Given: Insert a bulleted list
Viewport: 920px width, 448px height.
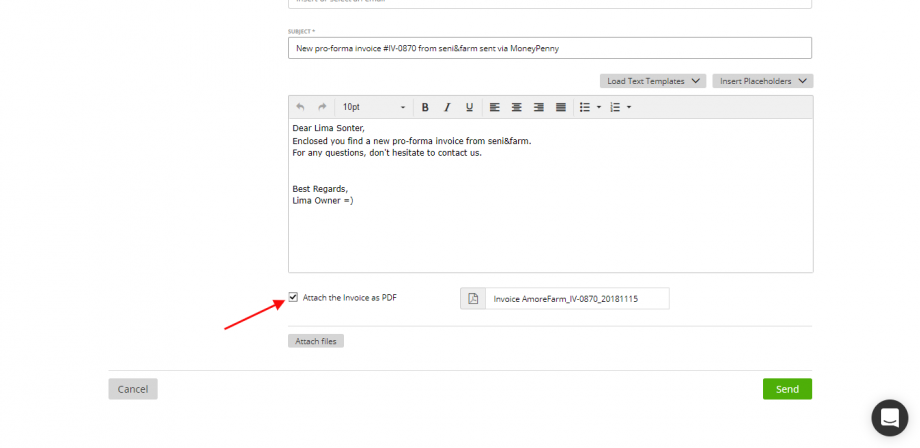Looking at the screenshot, I should (585, 107).
